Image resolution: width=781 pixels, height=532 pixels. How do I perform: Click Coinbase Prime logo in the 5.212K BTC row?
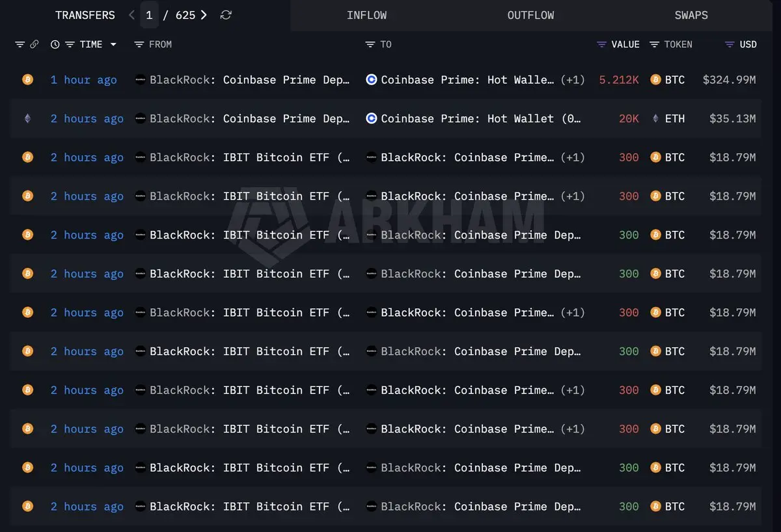pos(372,80)
